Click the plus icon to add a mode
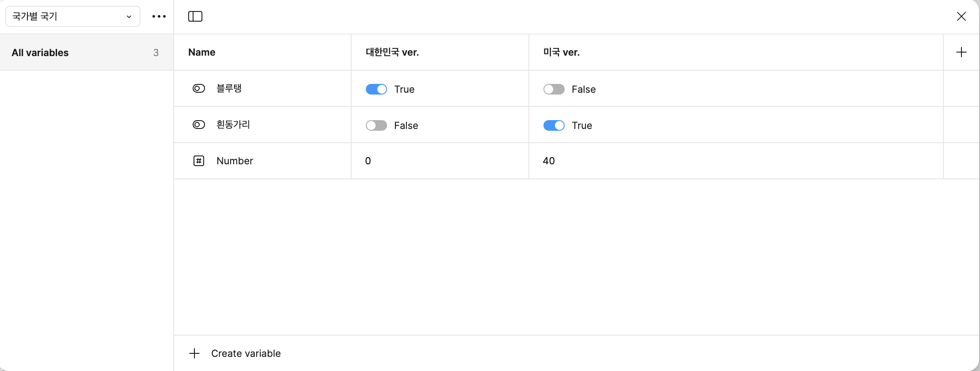The height and width of the screenshot is (371, 980). [x=961, y=52]
